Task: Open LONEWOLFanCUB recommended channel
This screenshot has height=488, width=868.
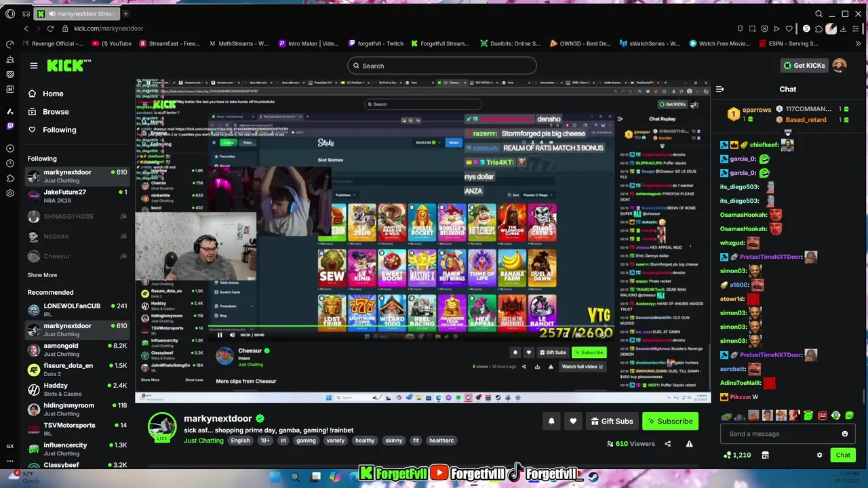Action: click(77, 310)
